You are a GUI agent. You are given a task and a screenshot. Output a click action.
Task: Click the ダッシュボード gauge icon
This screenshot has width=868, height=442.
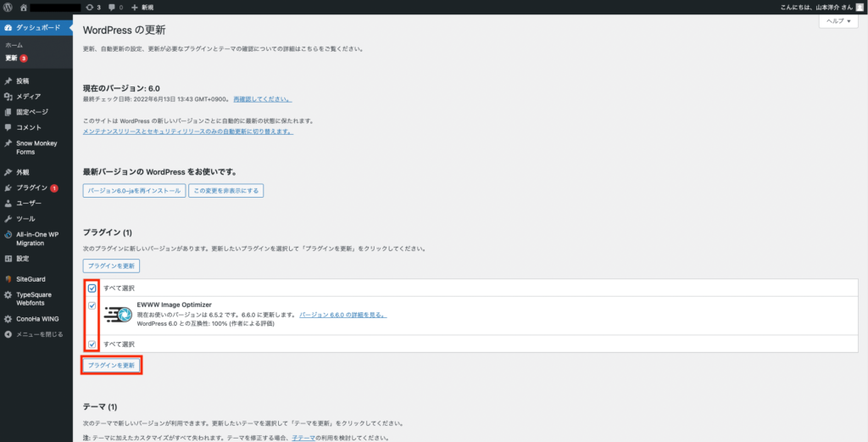click(8, 27)
